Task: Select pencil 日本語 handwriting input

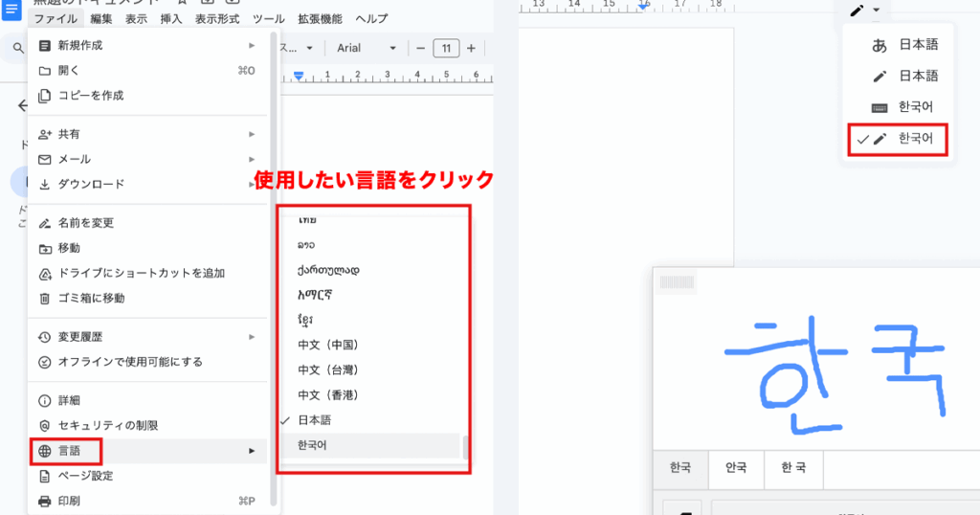Action: [898, 76]
